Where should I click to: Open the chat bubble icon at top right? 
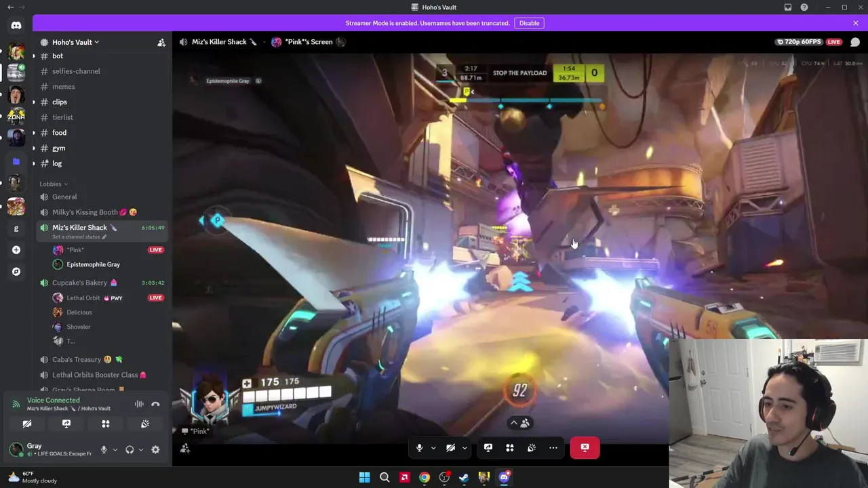coord(855,42)
